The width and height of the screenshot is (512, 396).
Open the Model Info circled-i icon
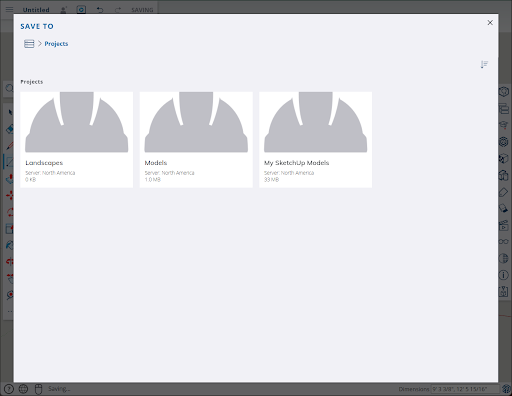point(504,275)
